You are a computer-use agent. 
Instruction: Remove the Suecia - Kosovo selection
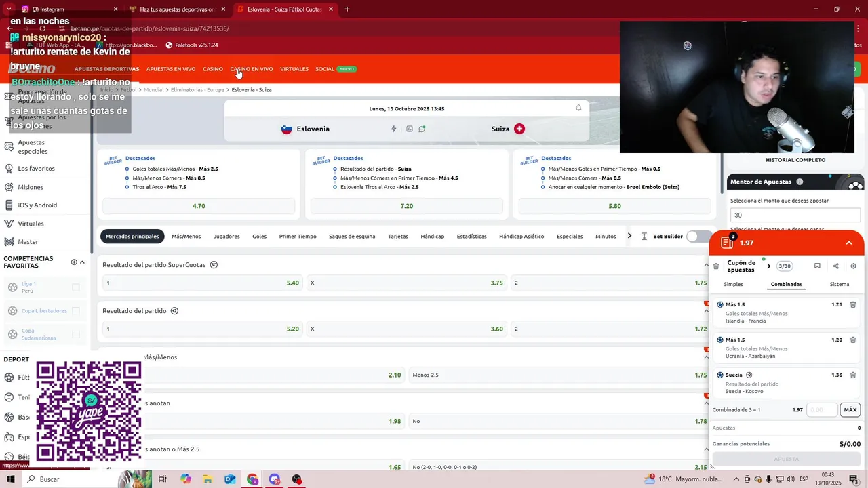pos(853,375)
